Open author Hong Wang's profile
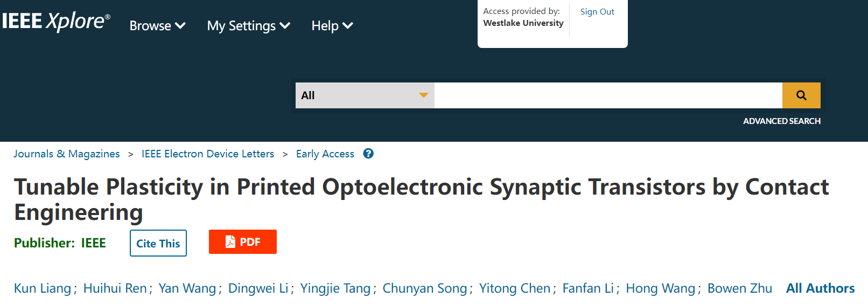The image size is (868, 304). click(x=661, y=288)
